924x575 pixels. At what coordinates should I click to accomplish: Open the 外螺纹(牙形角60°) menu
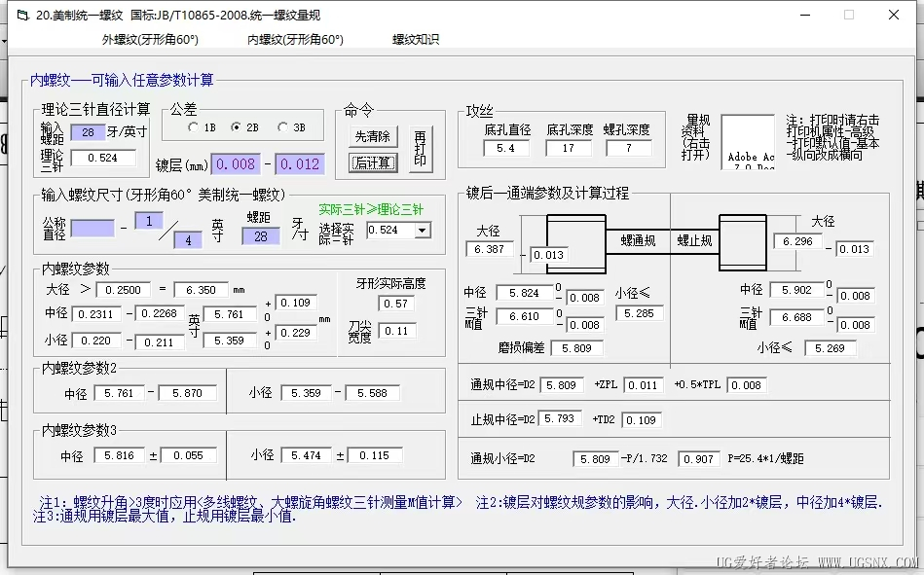150,40
